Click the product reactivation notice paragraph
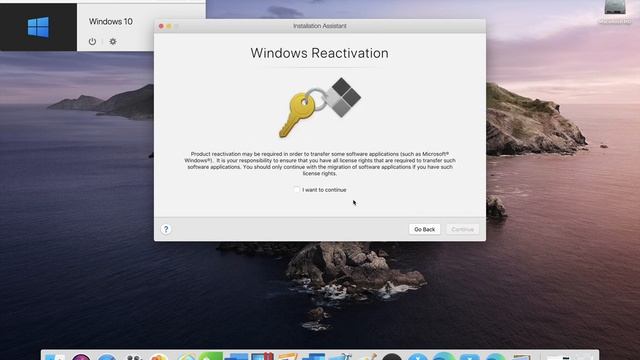 320,164
